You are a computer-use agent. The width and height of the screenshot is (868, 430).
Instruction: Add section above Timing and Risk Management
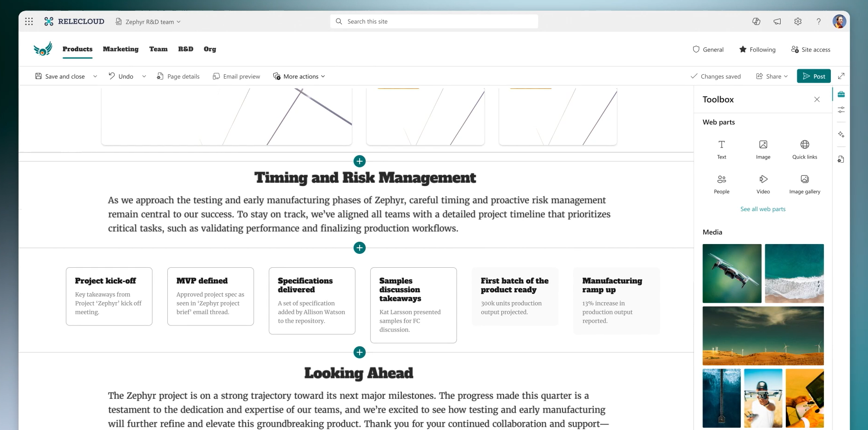tap(360, 161)
